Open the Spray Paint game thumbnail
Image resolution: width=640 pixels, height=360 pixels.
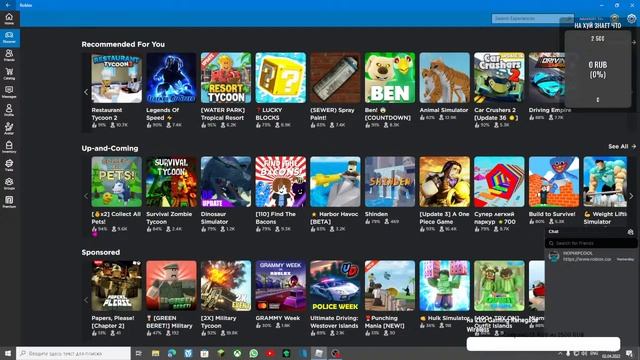336,78
